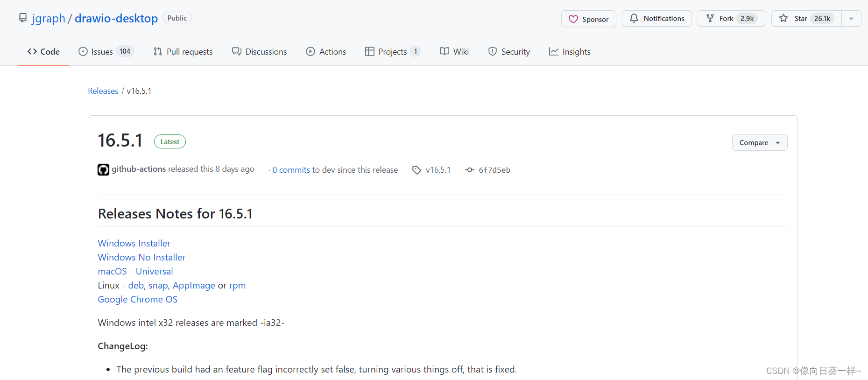Screen dimensions: 868x380
Task: Click the commit icon beside 6f7d5eb
Action: tap(470, 170)
